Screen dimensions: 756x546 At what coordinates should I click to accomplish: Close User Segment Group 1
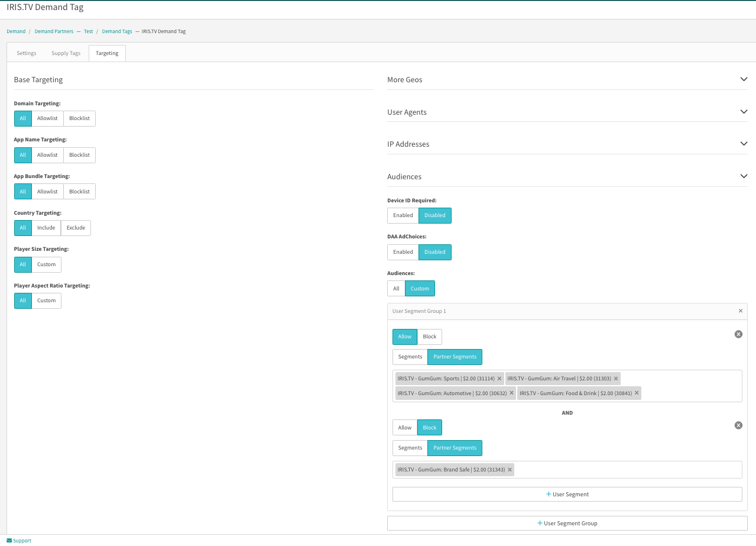tap(741, 311)
